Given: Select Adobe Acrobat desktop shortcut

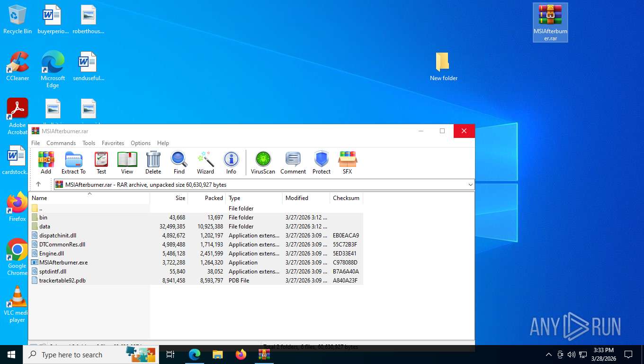Looking at the screenshot, I should (18, 117).
